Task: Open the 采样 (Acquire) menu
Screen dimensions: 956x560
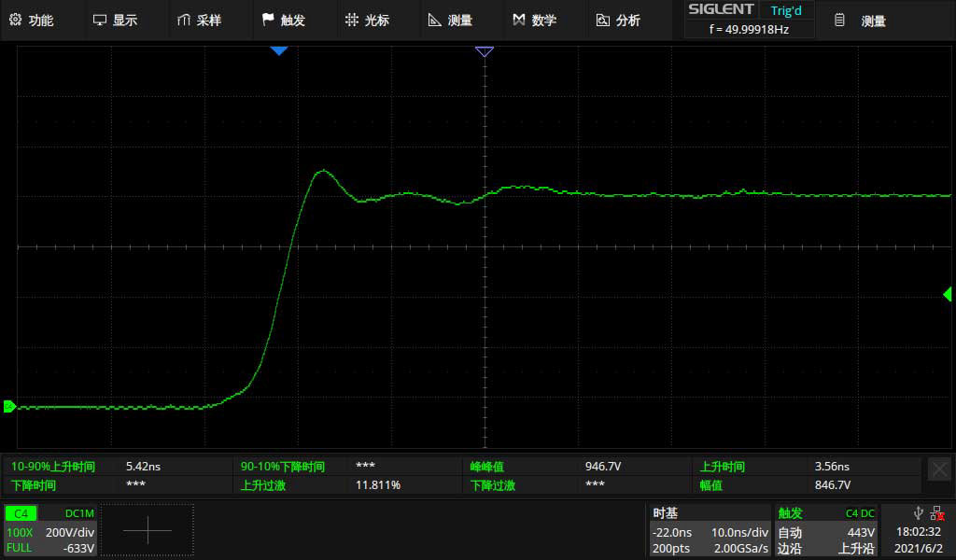Action: tap(200, 21)
